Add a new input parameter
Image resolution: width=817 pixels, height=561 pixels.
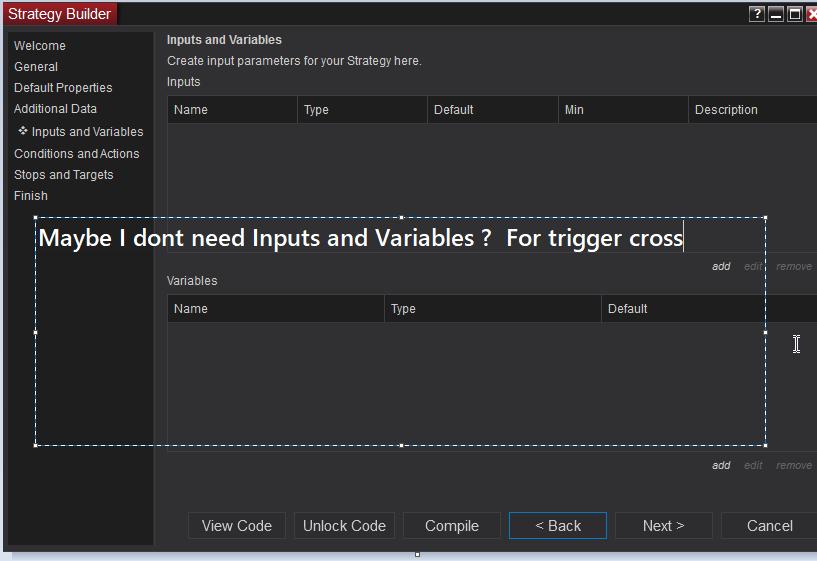pyautogui.click(x=721, y=267)
